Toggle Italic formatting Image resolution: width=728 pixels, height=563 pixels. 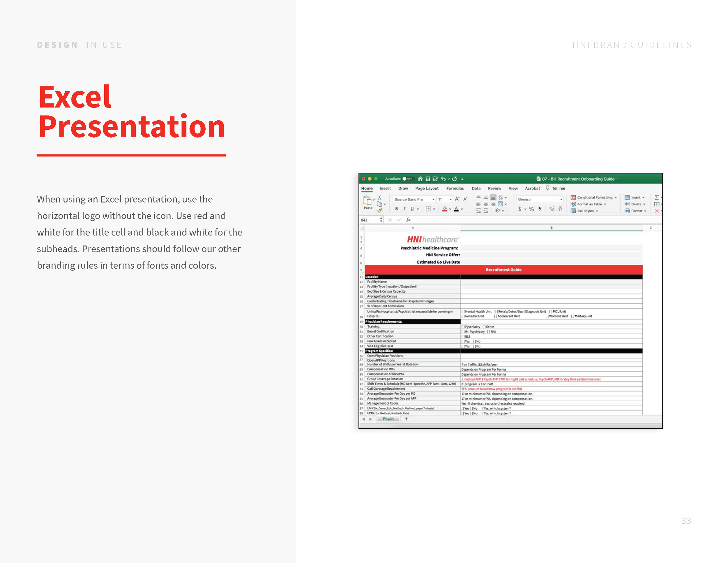coord(404,209)
